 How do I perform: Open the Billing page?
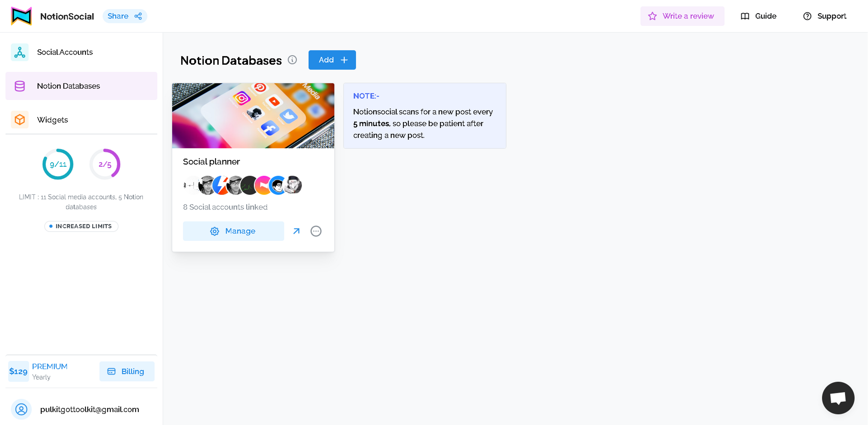click(x=127, y=371)
